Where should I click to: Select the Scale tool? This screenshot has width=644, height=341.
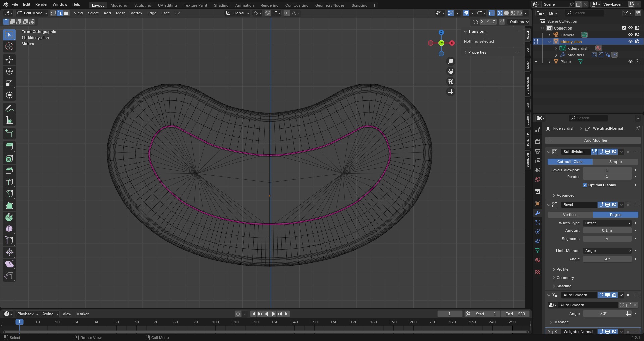tap(9, 83)
